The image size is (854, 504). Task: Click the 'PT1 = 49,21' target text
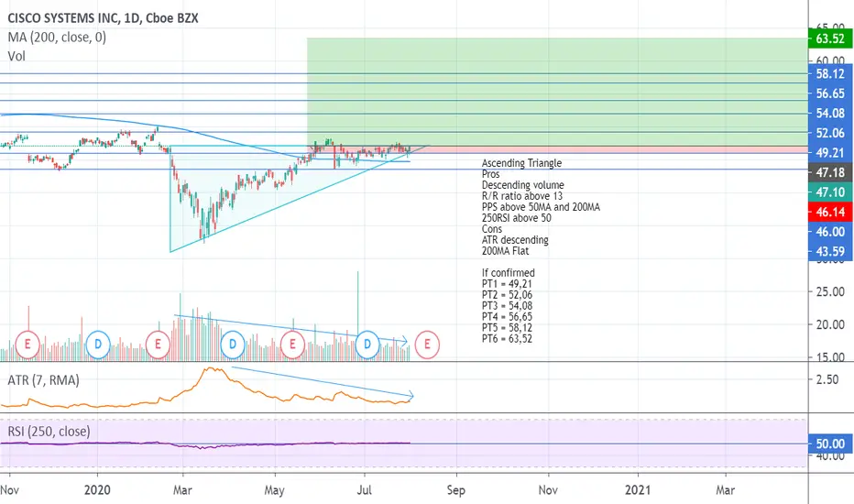point(507,284)
